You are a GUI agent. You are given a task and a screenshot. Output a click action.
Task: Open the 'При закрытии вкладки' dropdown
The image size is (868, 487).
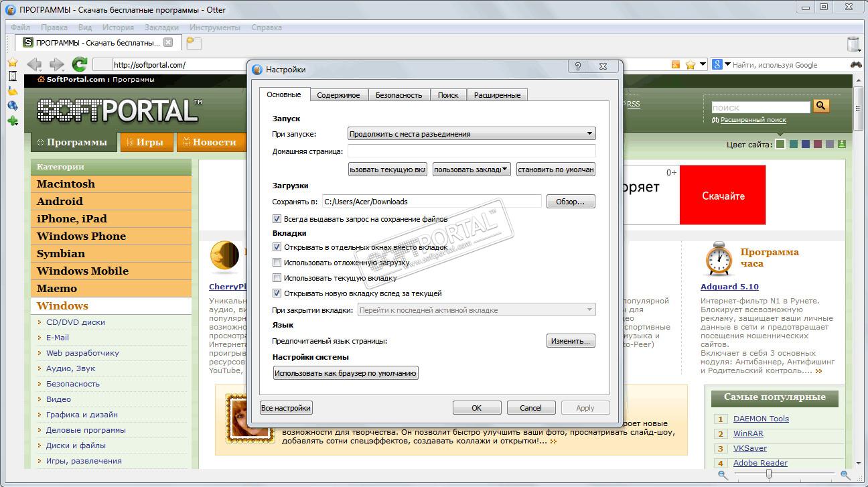pyautogui.click(x=477, y=310)
